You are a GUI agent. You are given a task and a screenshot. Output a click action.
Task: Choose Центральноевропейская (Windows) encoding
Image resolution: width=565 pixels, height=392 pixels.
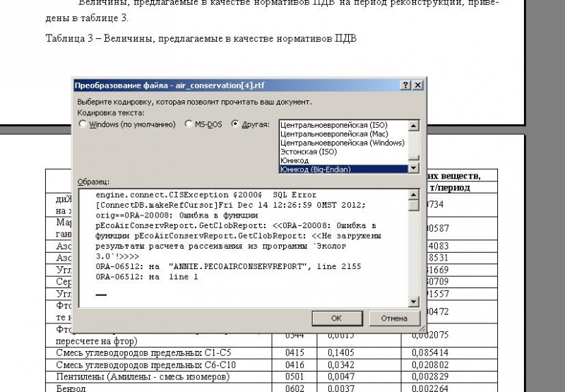(x=342, y=142)
